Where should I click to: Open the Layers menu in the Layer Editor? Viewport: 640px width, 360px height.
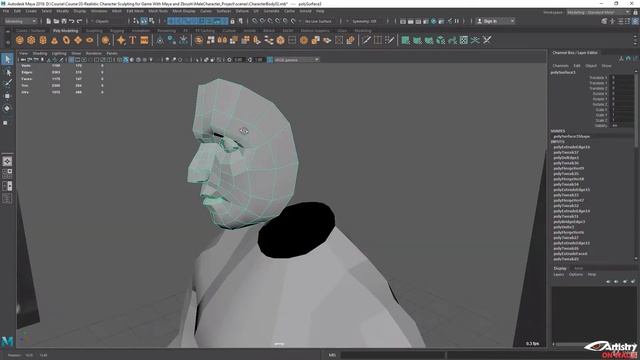click(558, 274)
